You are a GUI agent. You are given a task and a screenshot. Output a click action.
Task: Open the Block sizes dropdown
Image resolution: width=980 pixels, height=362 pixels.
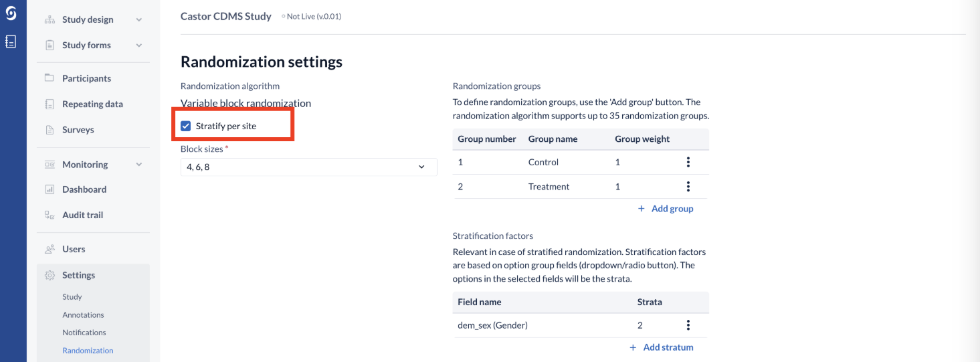coord(309,167)
